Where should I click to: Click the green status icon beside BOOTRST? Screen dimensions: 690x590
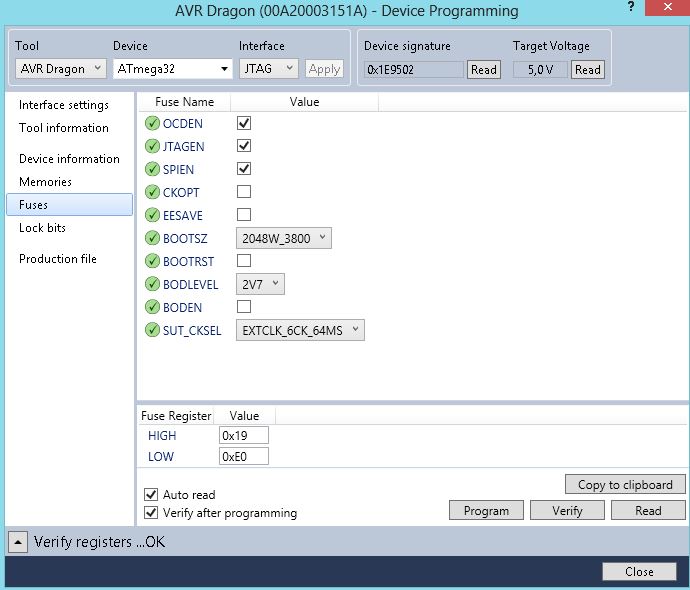152,261
